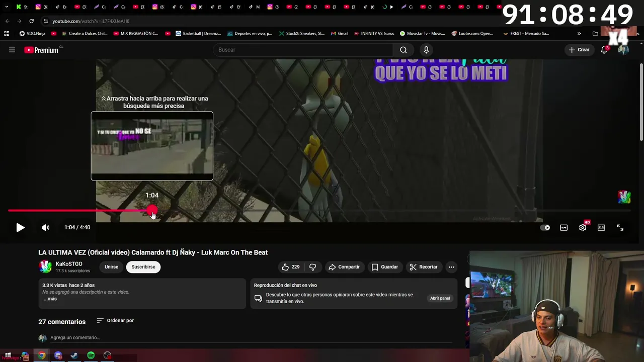
Task: Open the YouTube guide hamburger menu
Action: [x=12, y=50]
